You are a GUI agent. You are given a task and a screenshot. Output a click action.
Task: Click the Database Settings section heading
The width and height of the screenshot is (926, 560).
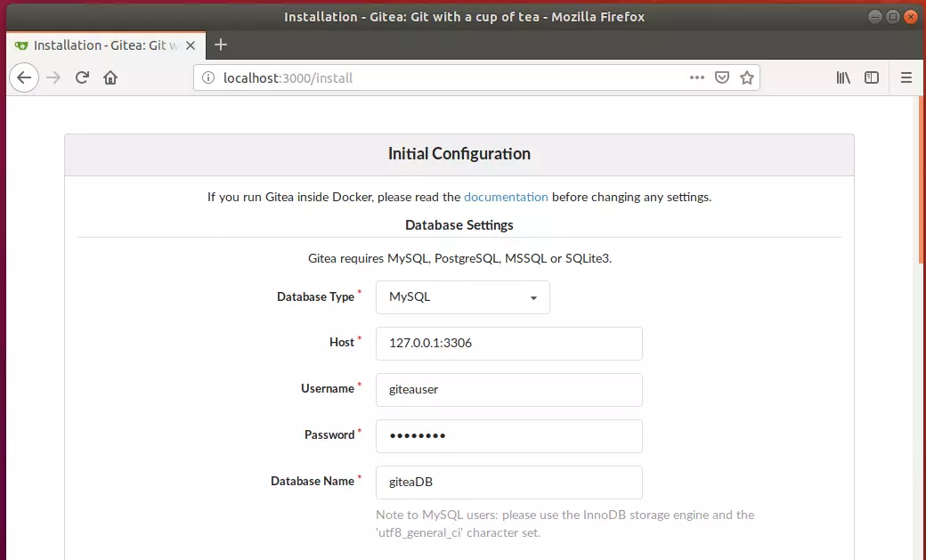(x=459, y=225)
